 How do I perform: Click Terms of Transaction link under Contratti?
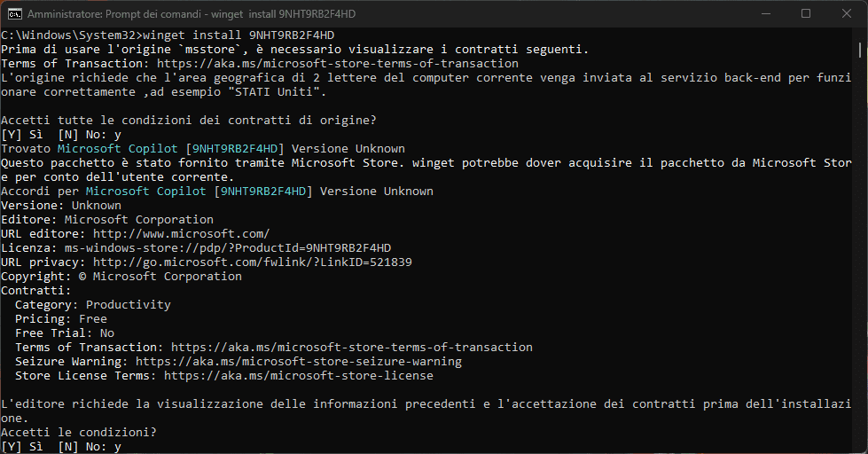point(351,348)
